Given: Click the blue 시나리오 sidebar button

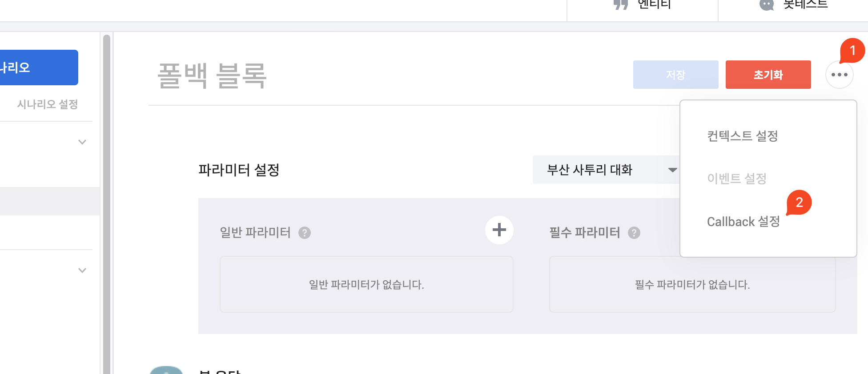Looking at the screenshot, I should pyautogui.click(x=38, y=68).
